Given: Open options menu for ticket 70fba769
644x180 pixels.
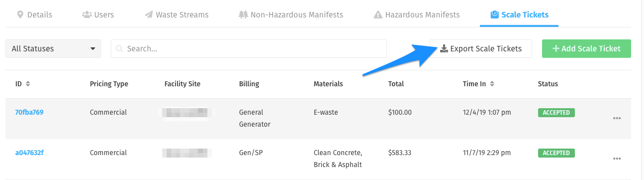Looking at the screenshot, I should pos(617,118).
